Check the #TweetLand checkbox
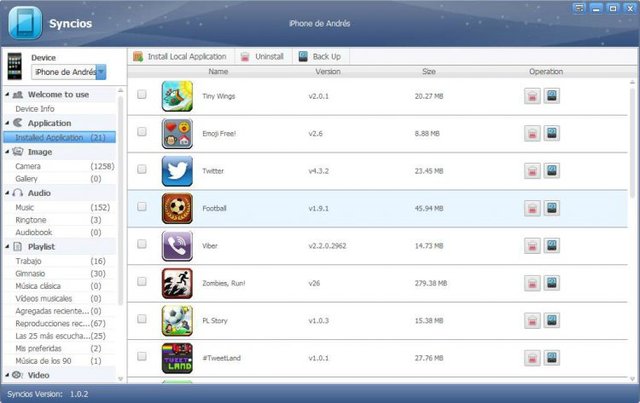Viewport: 640px width, 403px height. pos(142,356)
